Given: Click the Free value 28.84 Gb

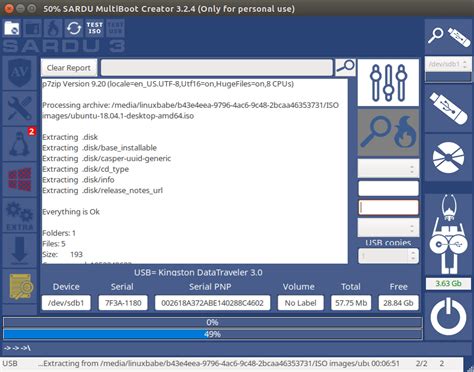Looking at the screenshot, I should pyautogui.click(x=398, y=303).
